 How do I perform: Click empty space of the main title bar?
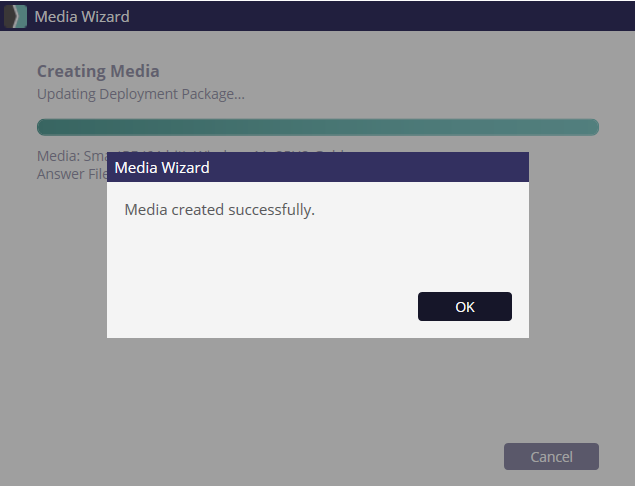[381, 16]
